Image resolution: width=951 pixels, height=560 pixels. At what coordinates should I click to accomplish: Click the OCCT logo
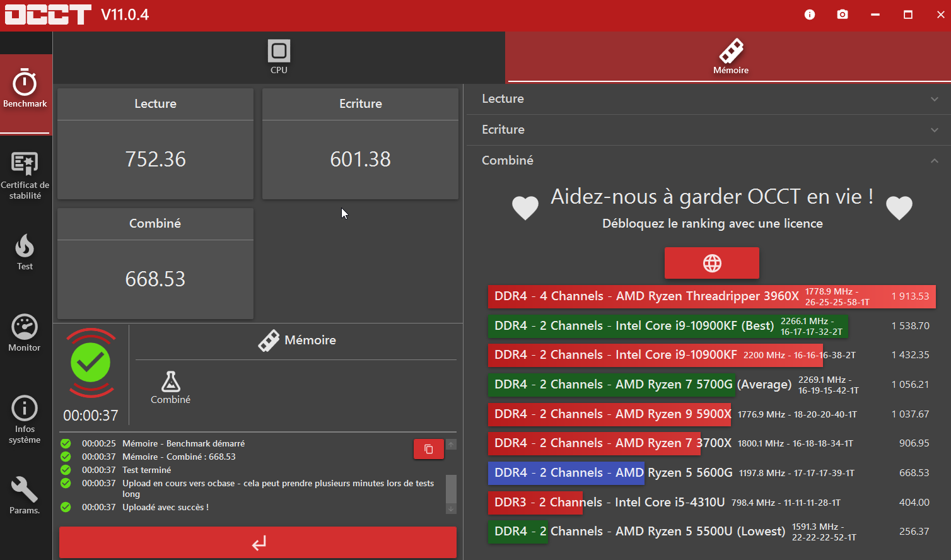48,15
